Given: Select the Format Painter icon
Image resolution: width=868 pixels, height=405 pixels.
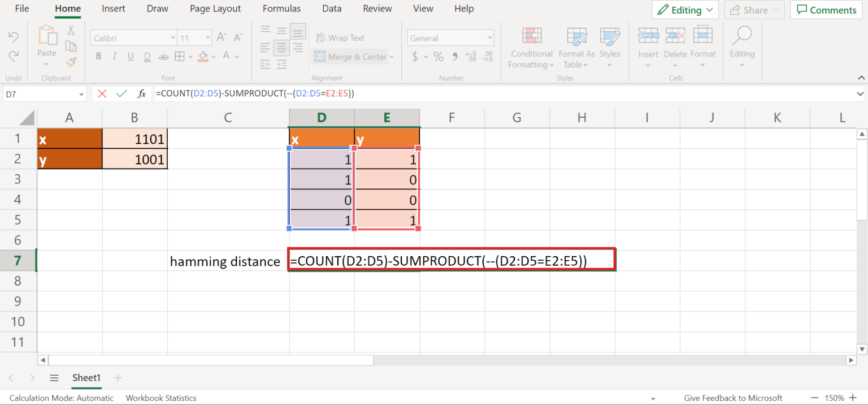Looking at the screenshot, I should (x=71, y=62).
